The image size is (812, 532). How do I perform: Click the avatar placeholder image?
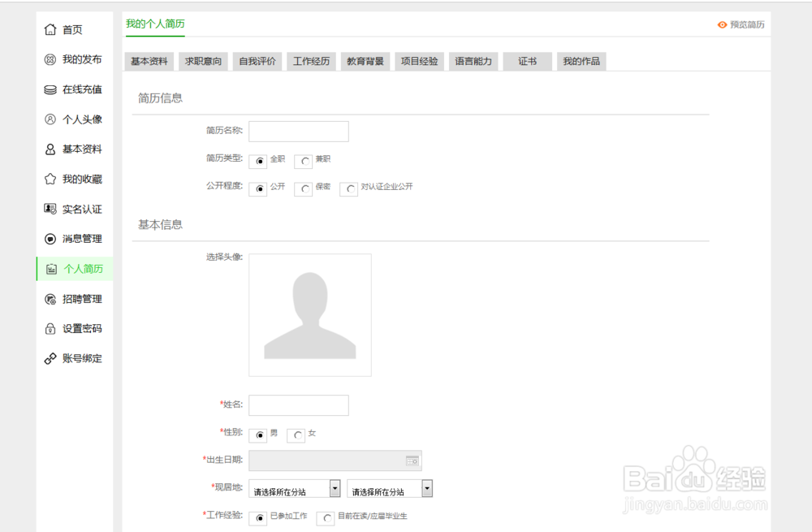coord(309,314)
